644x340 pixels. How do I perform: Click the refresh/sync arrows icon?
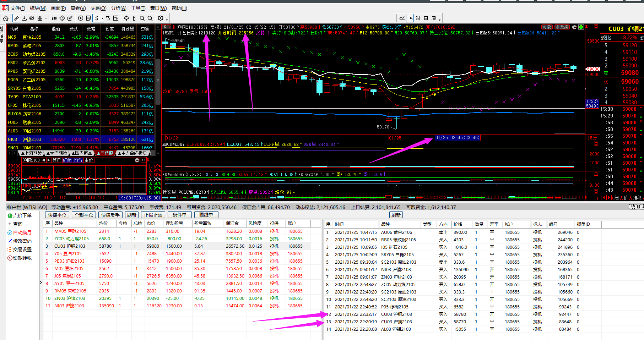click(x=32, y=18)
